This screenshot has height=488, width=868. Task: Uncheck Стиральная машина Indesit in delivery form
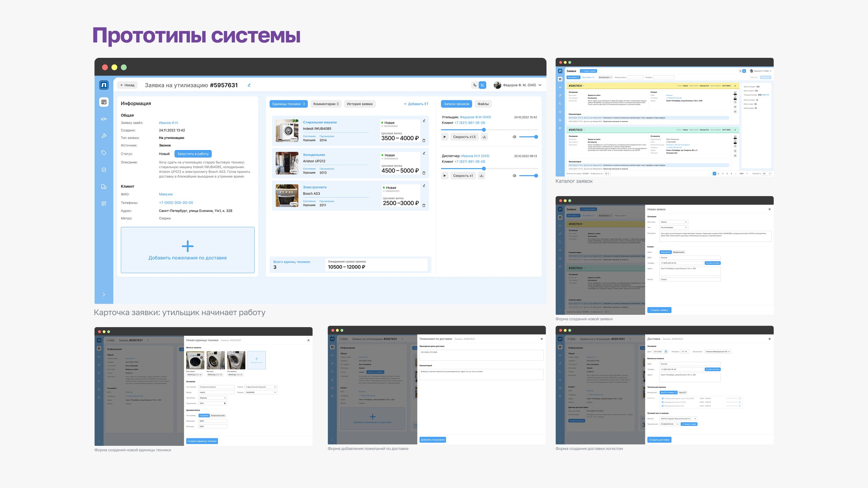tap(662, 398)
